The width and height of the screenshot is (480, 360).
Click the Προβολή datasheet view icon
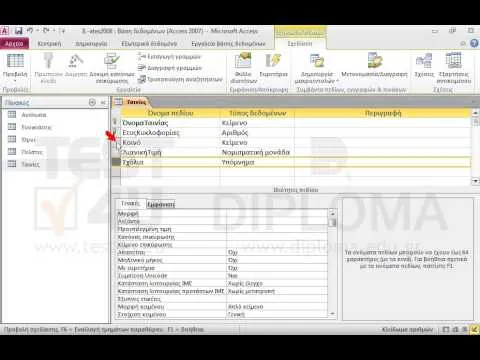click(x=15, y=60)
